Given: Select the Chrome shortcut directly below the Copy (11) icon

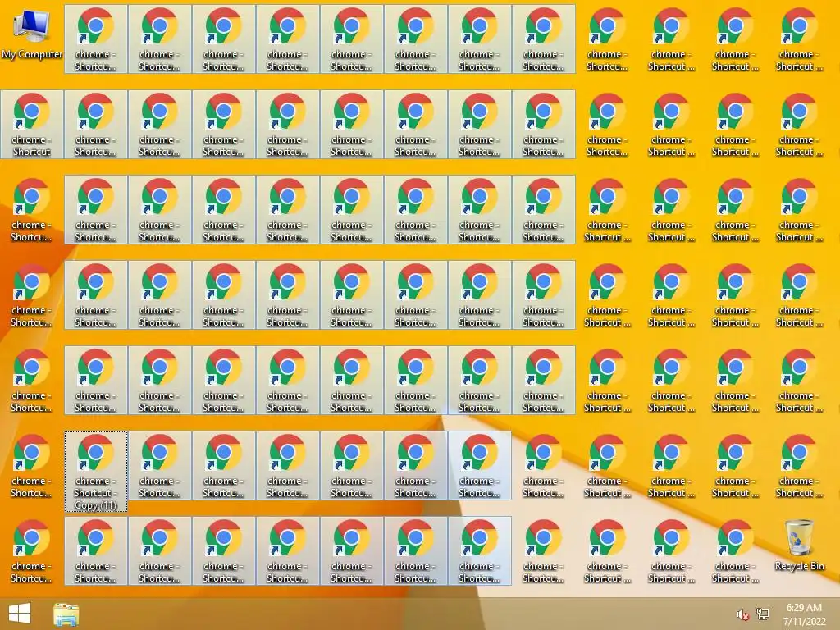Looking at the screenshot, I should (96, 550).
